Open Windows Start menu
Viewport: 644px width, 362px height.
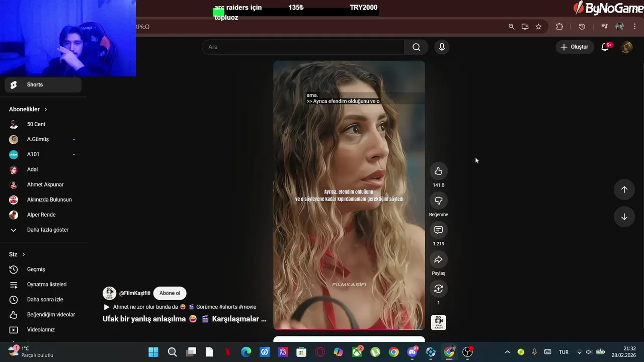(x=153, y=352)
